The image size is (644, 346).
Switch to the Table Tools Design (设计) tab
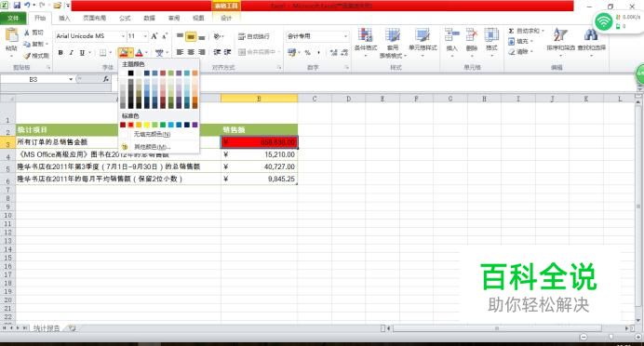[226, 18]
